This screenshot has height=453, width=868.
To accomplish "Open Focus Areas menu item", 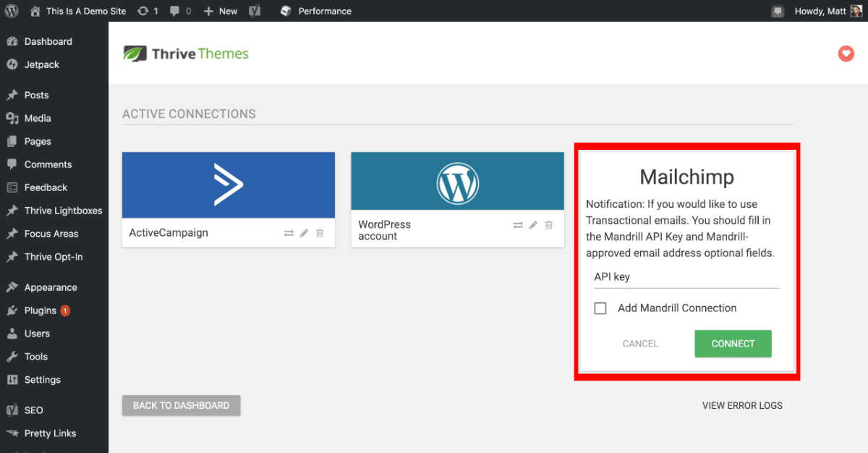I will [51, 234].
